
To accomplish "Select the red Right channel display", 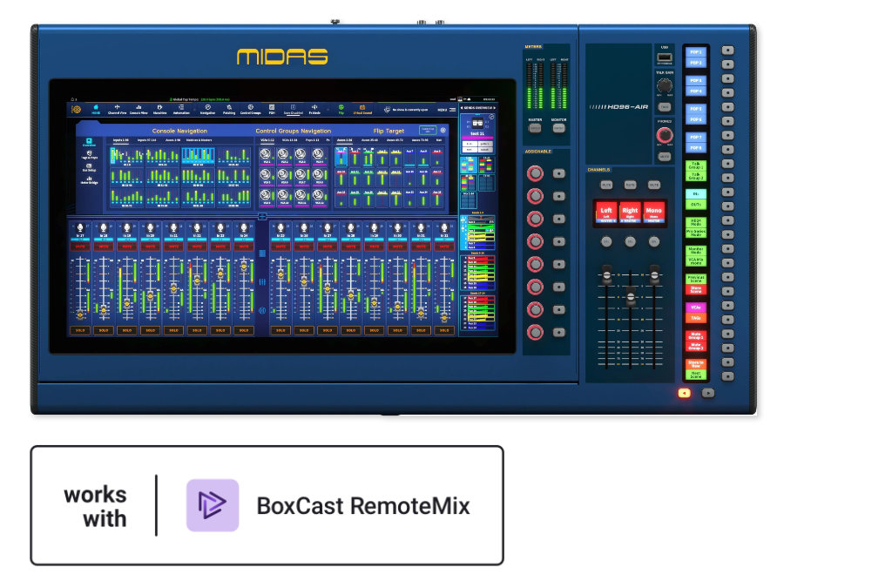I will (x=630, y=213).
